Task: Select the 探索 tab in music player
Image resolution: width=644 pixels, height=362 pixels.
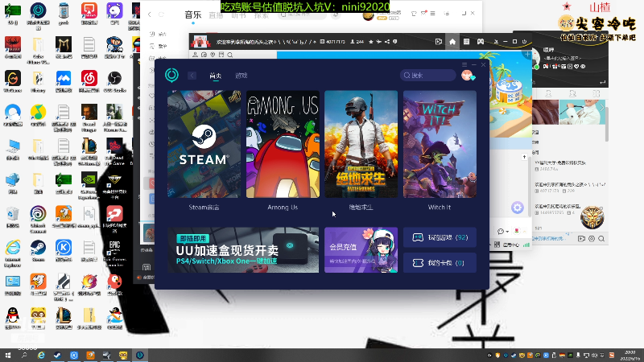Action: pos(262,15)
